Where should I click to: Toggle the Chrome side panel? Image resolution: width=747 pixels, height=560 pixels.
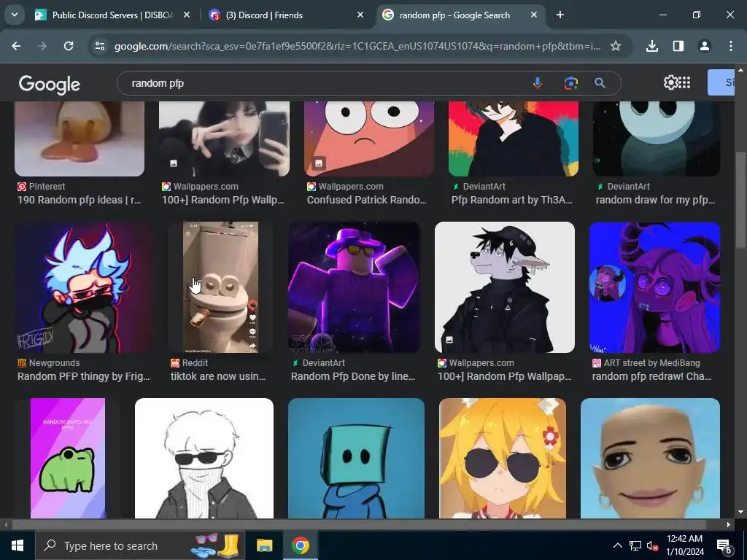[678, 46]
